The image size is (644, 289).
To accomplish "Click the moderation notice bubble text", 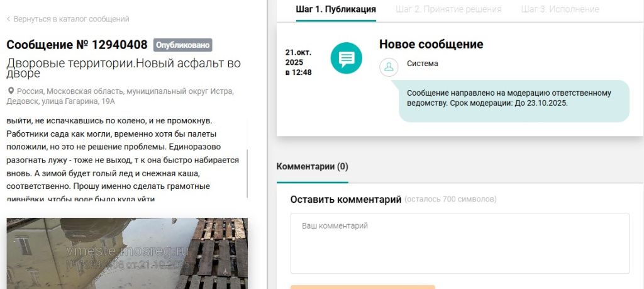I will 509,98.
